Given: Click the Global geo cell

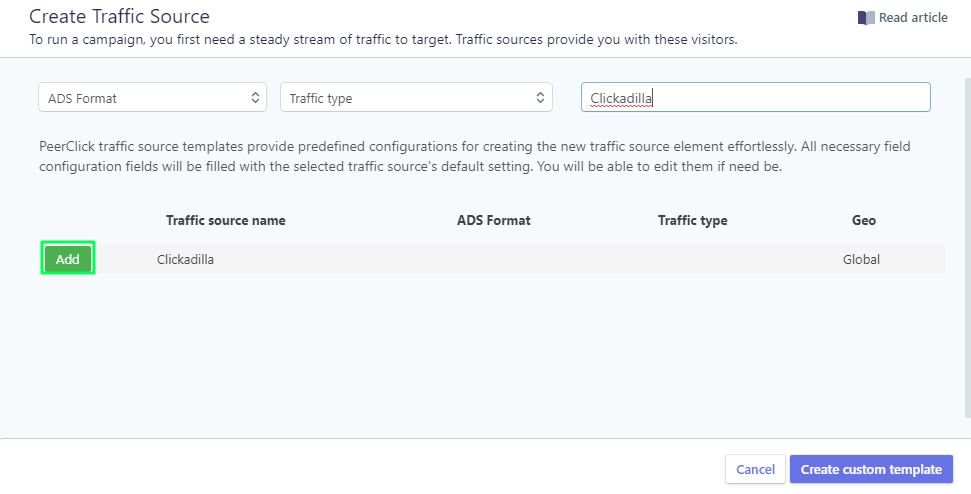Looking at the screenshot, I should [x=861, y=259].
